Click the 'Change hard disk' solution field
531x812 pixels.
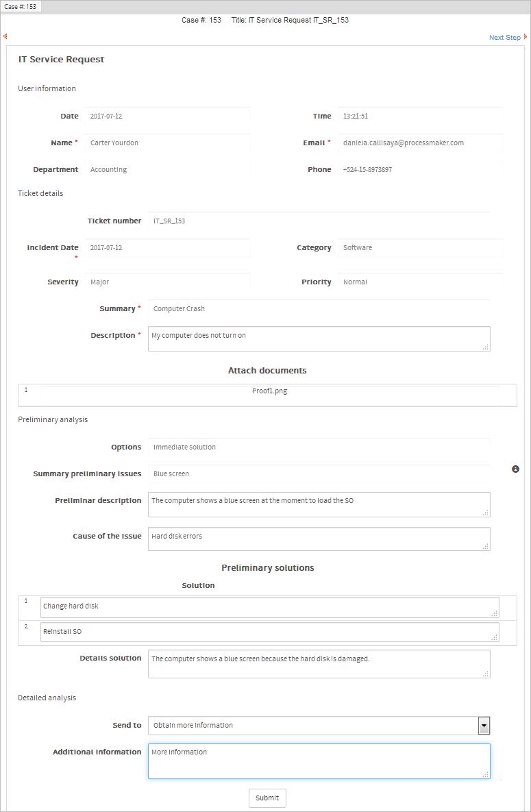point(269,607)
